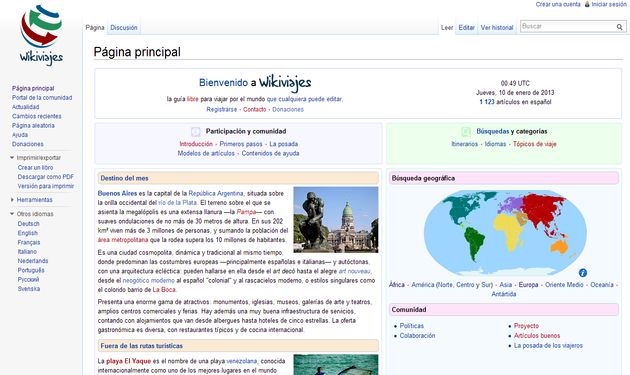Click Iniciar sesión link
Viewport: 630px width, 375px height.
[609, 4]
